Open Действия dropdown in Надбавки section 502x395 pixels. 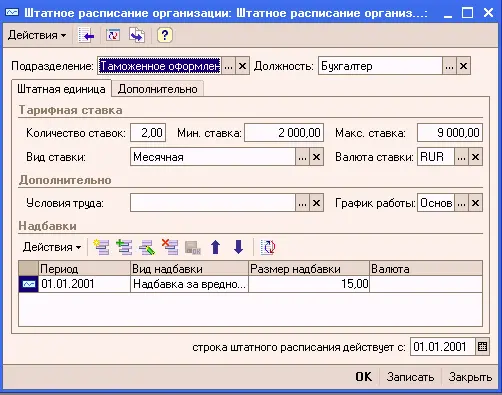(52, 247)
